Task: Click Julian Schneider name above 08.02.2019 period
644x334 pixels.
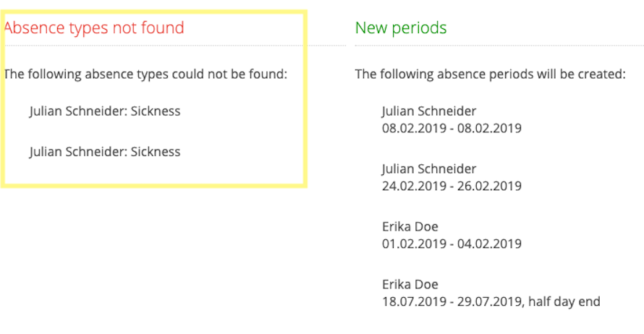Action: 429,111
